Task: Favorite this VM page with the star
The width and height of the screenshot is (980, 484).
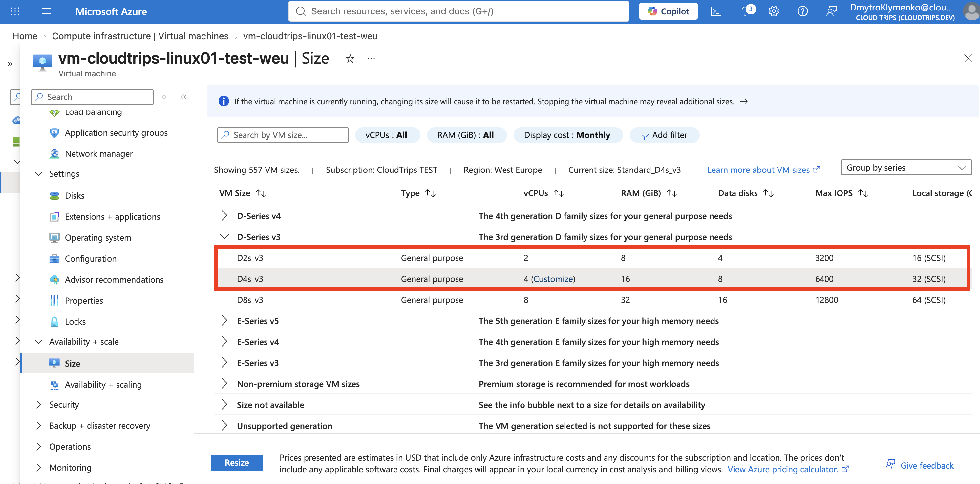Action: 350,59
